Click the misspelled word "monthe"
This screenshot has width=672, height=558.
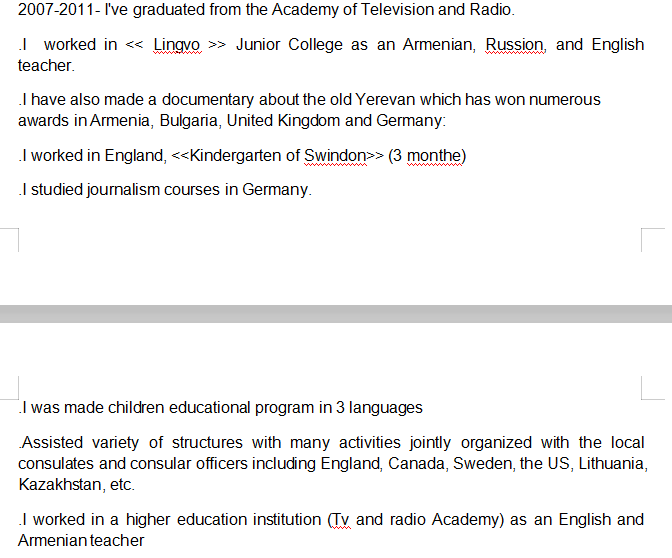coord(433,155)
